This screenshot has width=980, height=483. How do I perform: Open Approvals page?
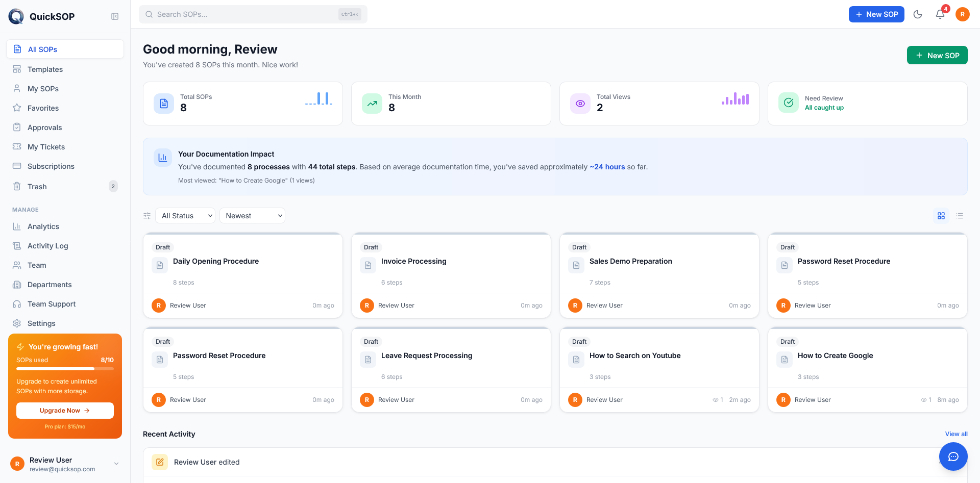pyautogui.click(x=65, y=128)
